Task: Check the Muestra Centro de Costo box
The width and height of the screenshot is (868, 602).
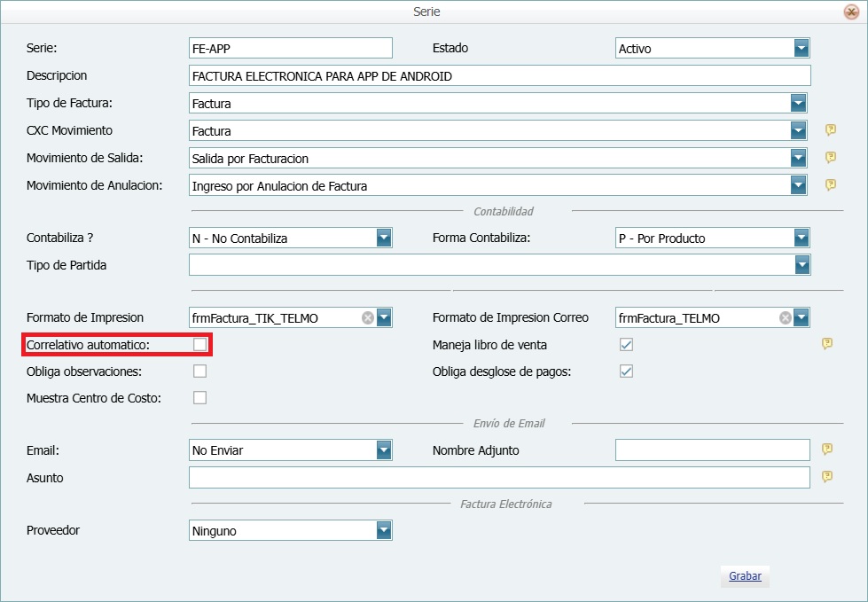Action: 199,397
